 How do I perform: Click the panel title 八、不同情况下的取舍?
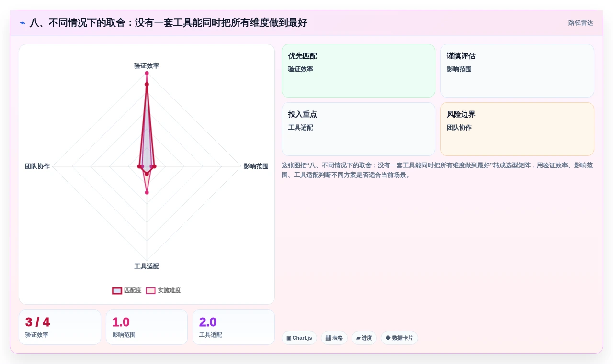coord(168,23)
